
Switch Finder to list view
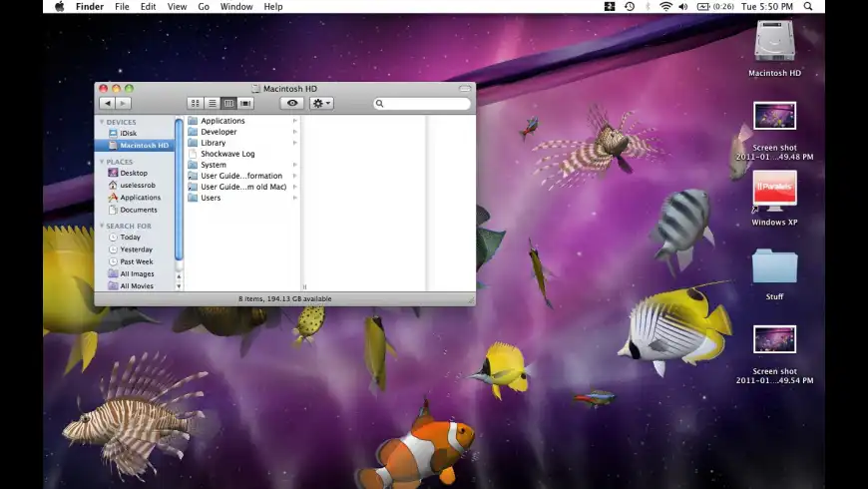(212, 103)
